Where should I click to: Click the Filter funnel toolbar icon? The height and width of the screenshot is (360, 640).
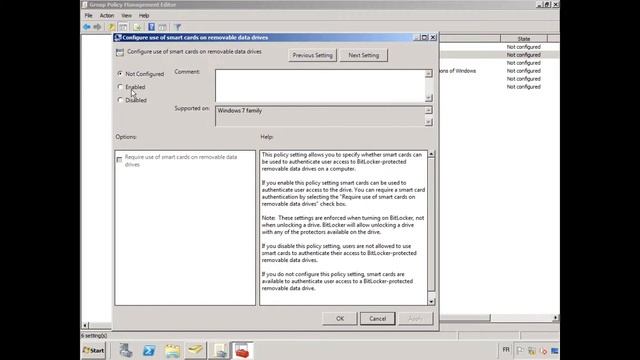(178, 27)
